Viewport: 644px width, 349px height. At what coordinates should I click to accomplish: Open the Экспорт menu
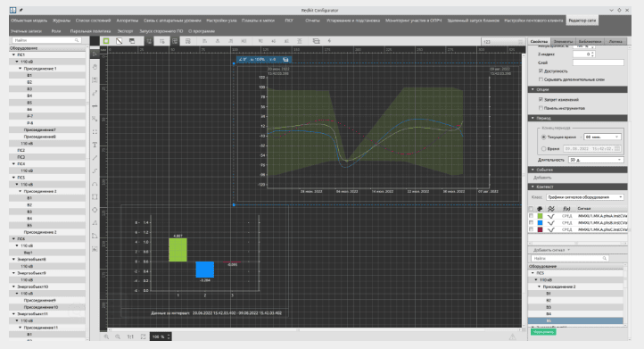(125, 31)
